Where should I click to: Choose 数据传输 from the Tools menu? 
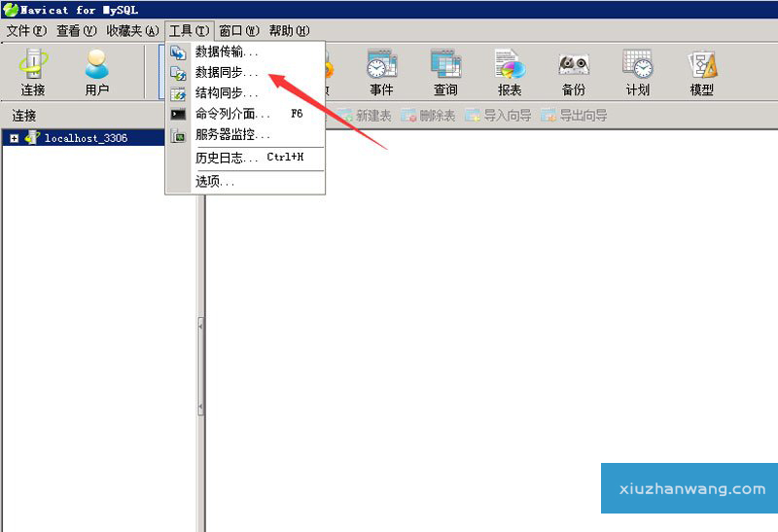tap(227, 52)
